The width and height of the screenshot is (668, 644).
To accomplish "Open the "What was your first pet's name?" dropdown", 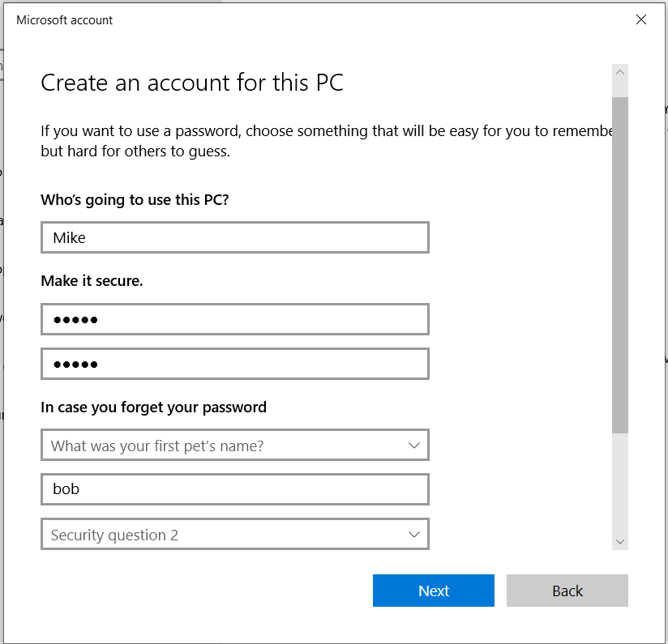I will point(234,446).
